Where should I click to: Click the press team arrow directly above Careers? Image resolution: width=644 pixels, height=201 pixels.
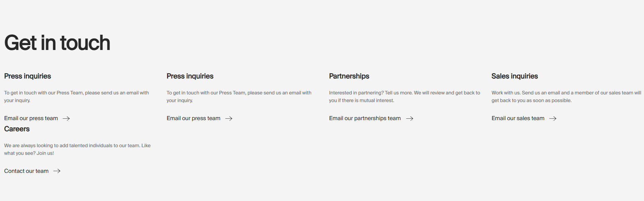tap(66, 118)
